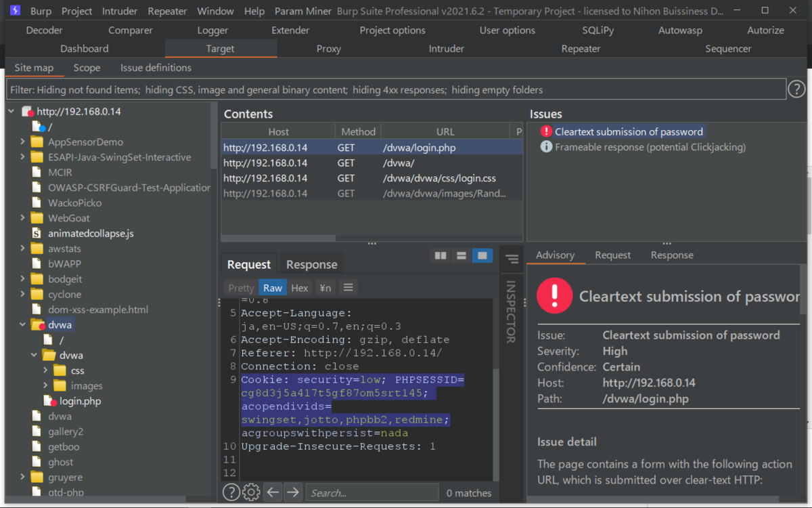The height and width of the screenshot is (508, 812).
Task: Open search help question mark icon
Action: [x=231, y=492]
